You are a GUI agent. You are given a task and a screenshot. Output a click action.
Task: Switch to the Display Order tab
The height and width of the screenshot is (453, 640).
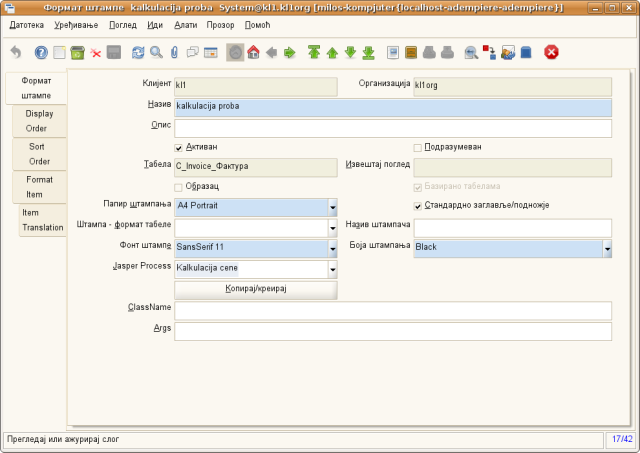click(x=40, y=120)
